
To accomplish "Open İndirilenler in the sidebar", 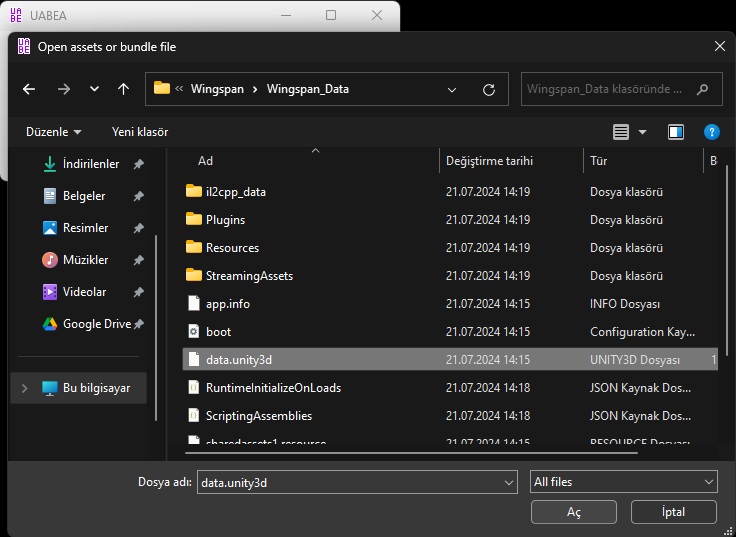I will point(91,164).
